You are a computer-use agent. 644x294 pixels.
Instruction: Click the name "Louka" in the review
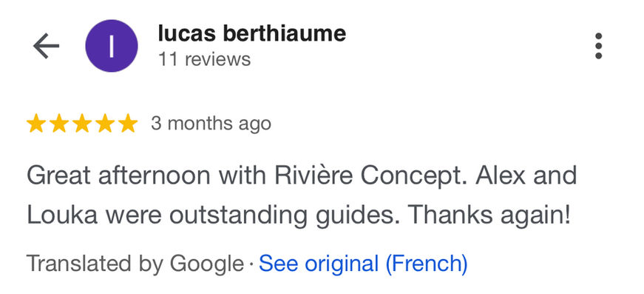[62, 215]
